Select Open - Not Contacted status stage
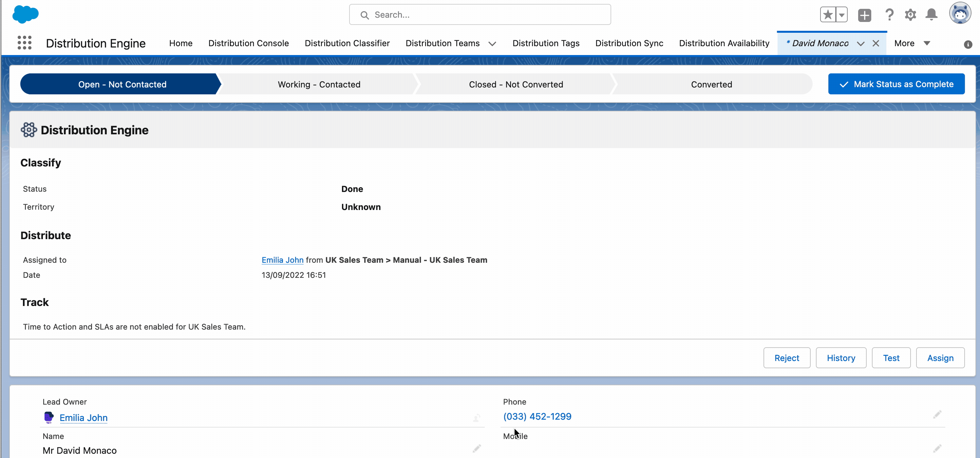This screenshot has height=458, width=980. [121, 84]
